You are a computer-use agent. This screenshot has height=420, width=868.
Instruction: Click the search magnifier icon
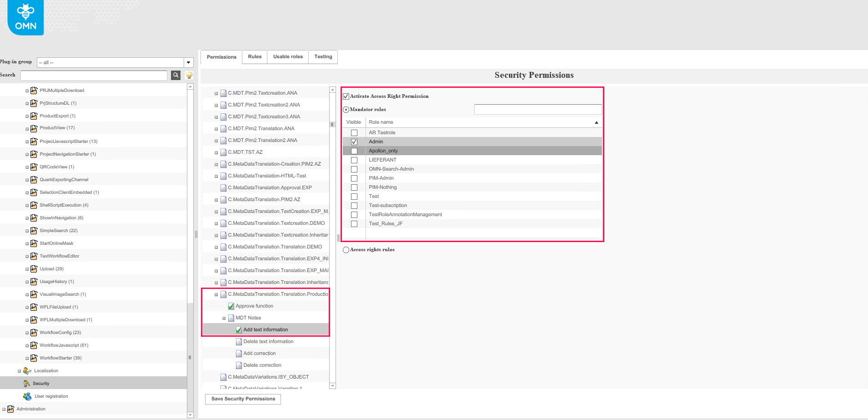click(176, 75)
